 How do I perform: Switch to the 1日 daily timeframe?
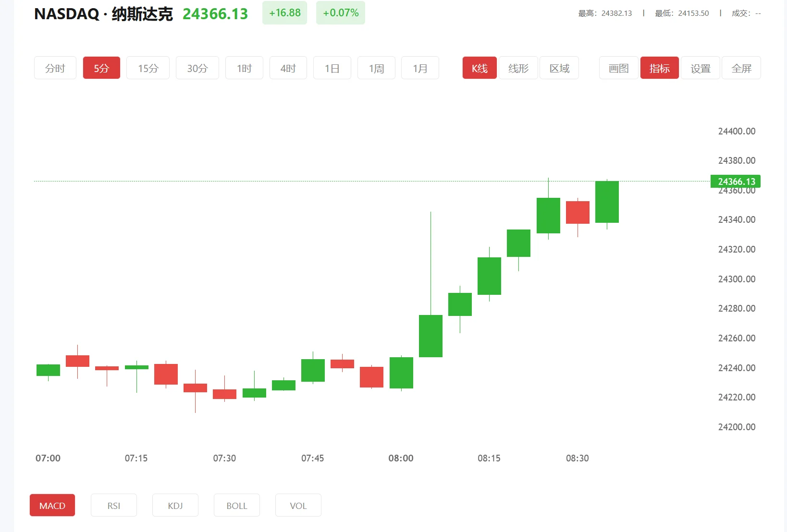[x=332, y=68]
